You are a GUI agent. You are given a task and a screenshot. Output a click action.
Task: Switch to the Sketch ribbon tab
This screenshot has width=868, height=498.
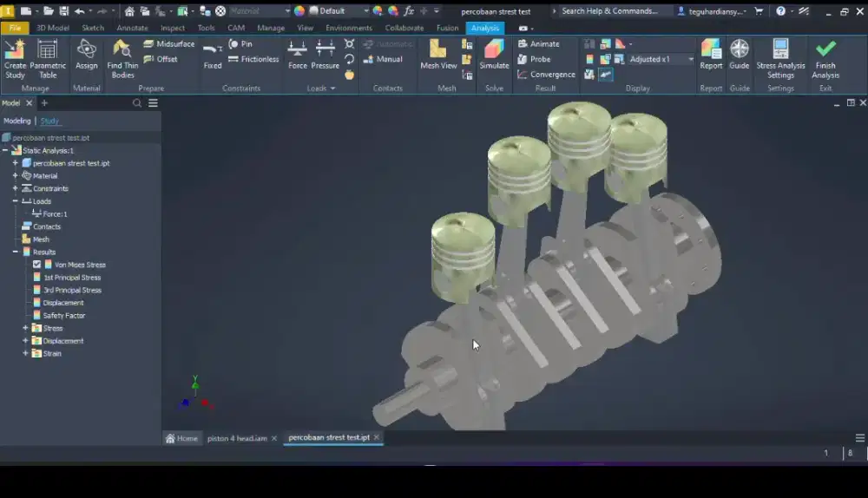point(93,28)
